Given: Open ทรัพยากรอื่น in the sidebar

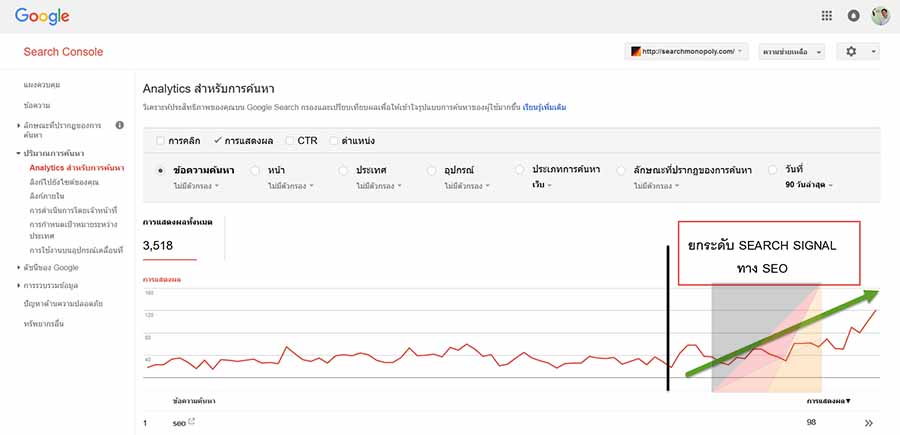Looking at the screenshot, I should click(x=44, y=324).
